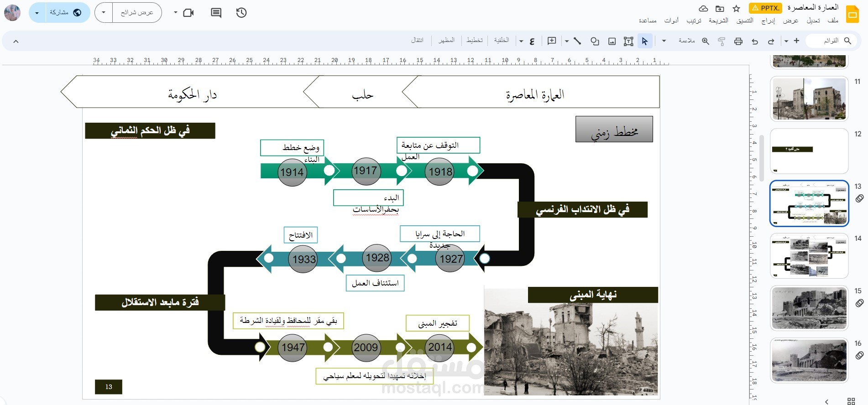Image resolution: width=868 pixels, height=405 pixels.
Task: Switch to grid view icon below filmstrip
Action: (851, 401)
